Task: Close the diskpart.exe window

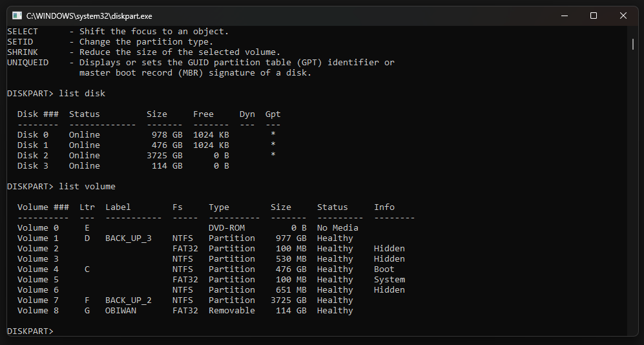Action: [623, 16]
